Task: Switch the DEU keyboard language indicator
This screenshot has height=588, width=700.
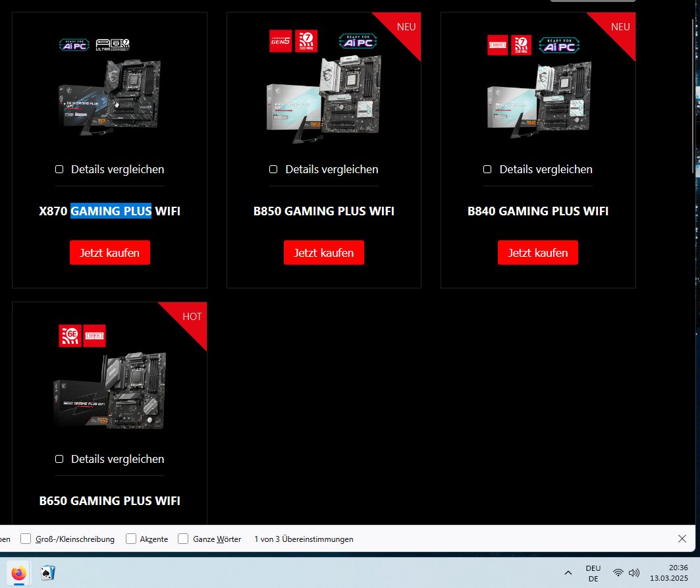Action: [x=593, y=574]
